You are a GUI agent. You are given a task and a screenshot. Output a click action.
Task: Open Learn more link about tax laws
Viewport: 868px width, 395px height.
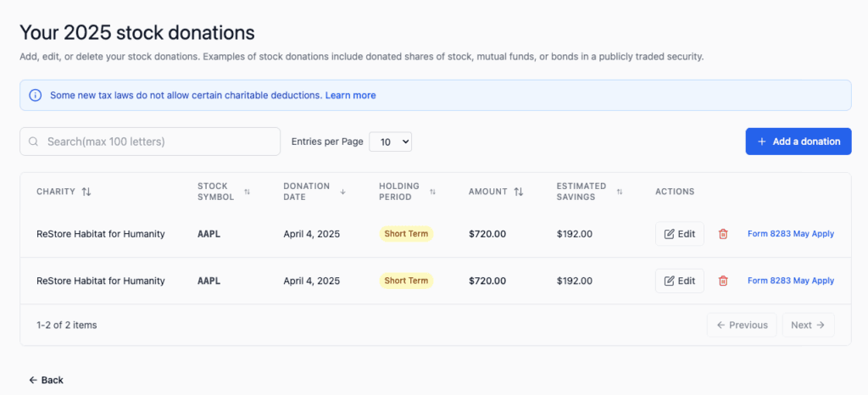coord(350,95)
